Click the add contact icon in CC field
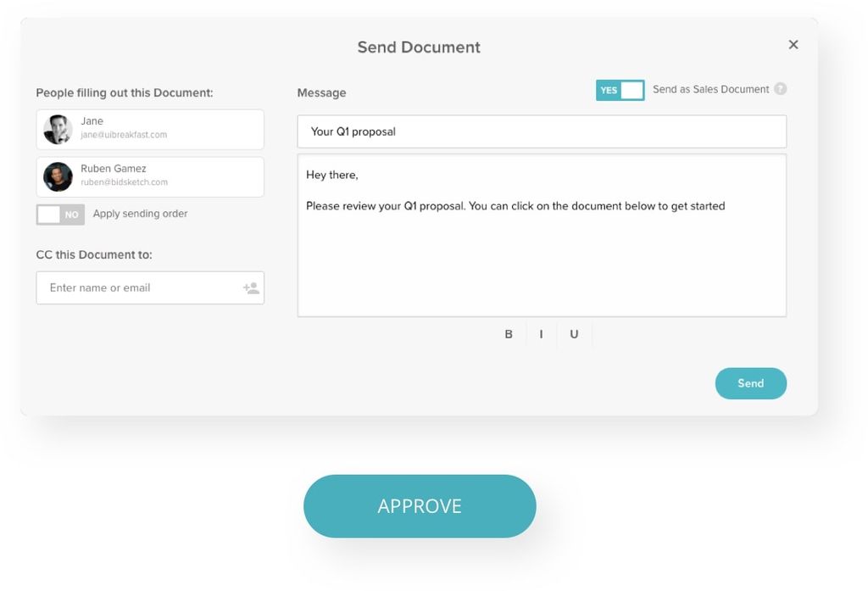This screenshot has width=868, height=591. click(x=250, y=287)
